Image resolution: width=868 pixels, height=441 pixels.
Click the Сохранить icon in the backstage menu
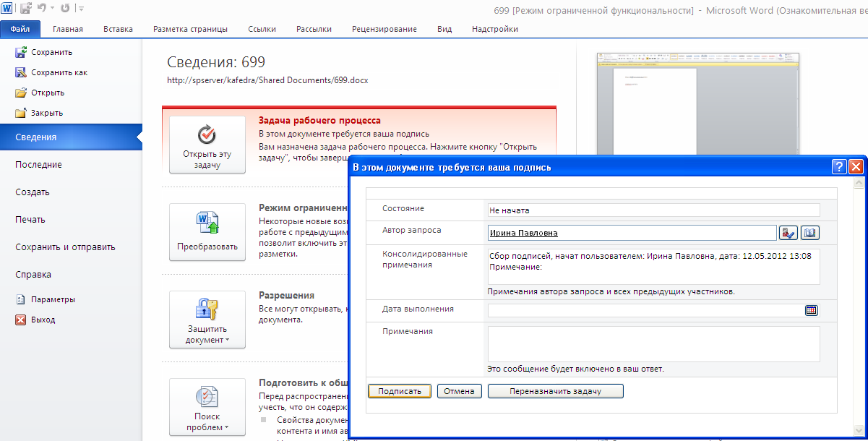[x=20, y=52]
